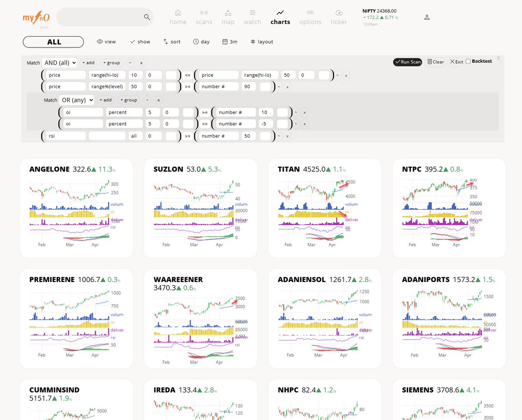The width and height of the screenshot is (522, 420).
Task: Enable the Backtest checkbox
Action: [x=468, y=61]
